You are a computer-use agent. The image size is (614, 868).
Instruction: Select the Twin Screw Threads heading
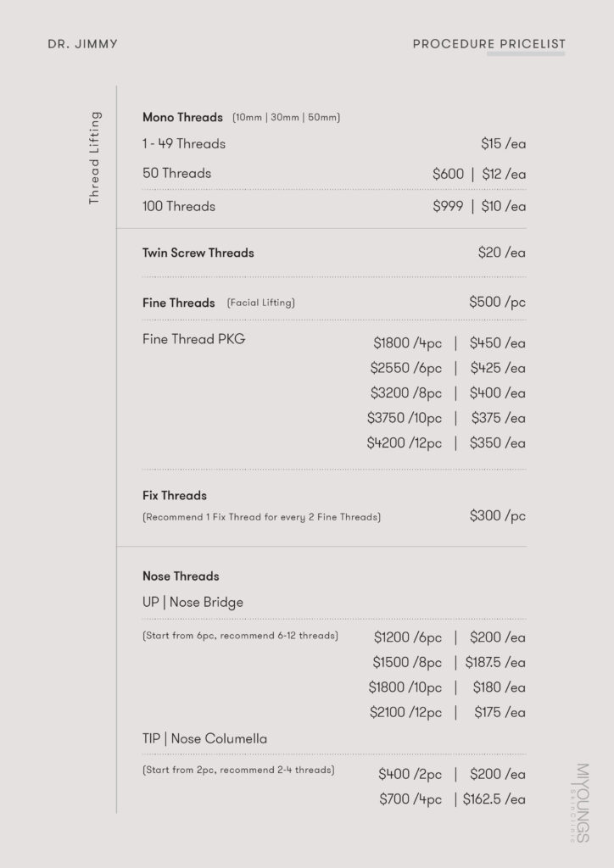(198, 253)
